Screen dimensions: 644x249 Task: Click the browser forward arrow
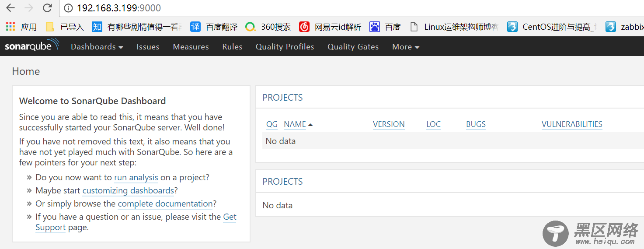click(29, 8)
